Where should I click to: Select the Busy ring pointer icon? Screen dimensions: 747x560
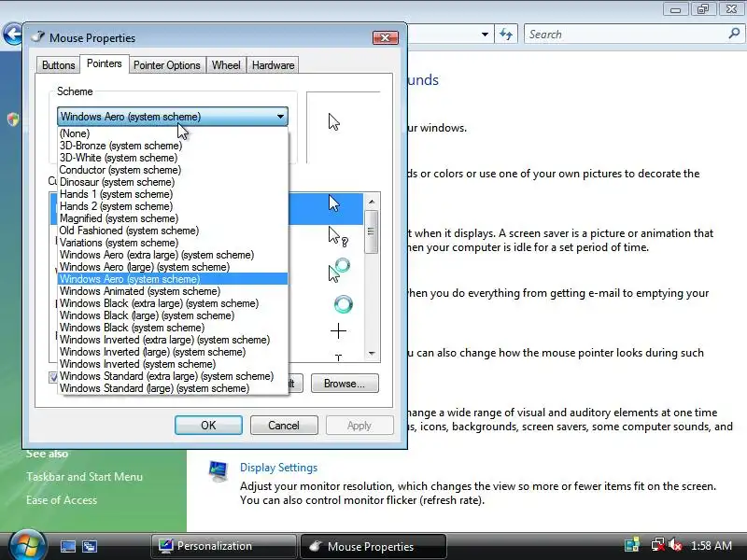click(x=343, y=304)
